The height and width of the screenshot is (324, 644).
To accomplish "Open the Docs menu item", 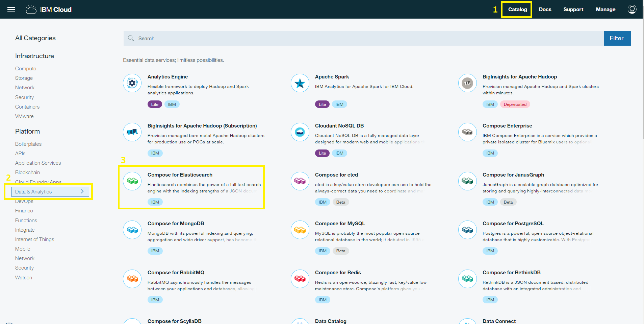I will click(x=545, y=9).
